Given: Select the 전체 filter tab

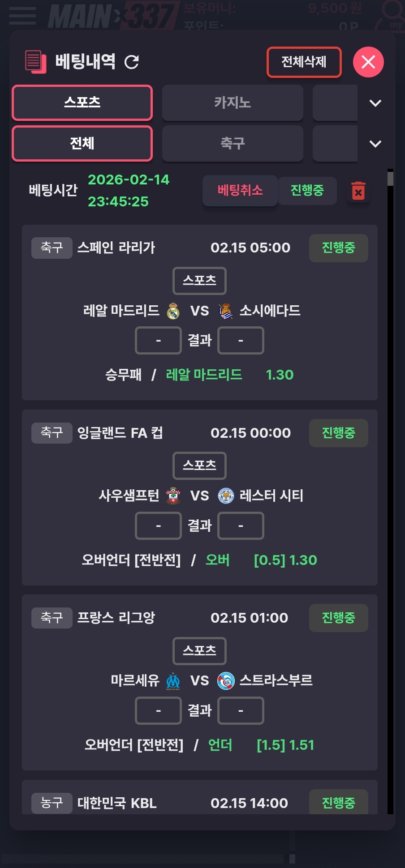Looking at the screenshot, I should click(x=82, y=144).
